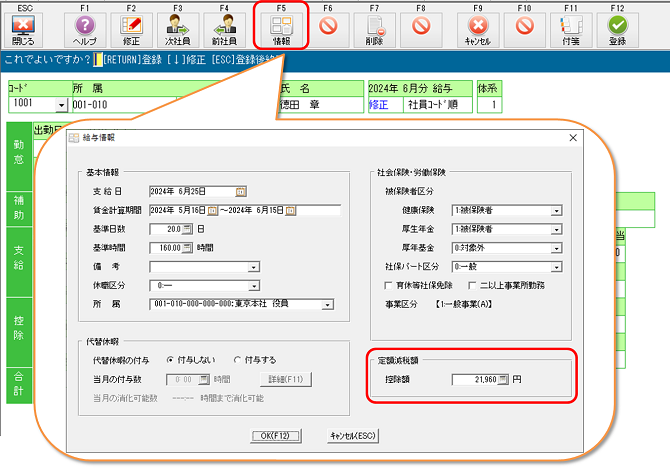Enable 育休等社保免除 checkbox
The width and height of the screenshot is (670, 468).
pos(388,284)
